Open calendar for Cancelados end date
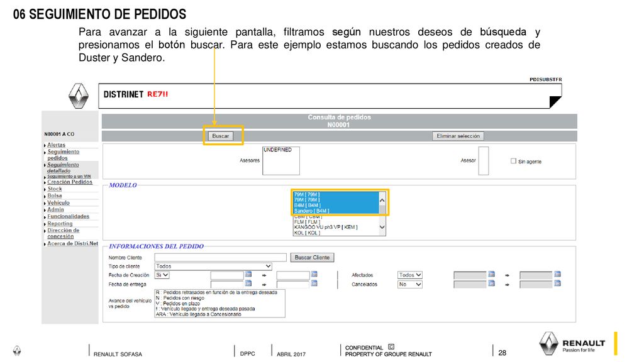This screenshot has width=644, height=362. (557, 283)
